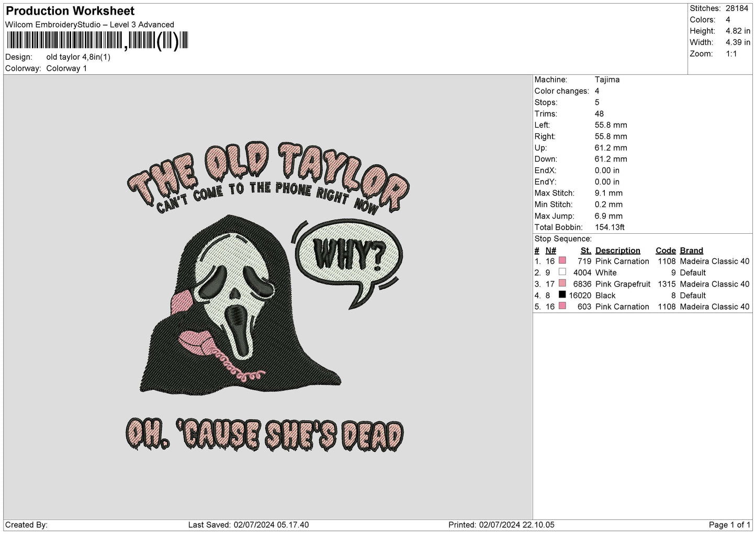Click the Pink Carnation swatch in row 5
The height and width of the screenshot is (534, 756).
tap(562, 306)
